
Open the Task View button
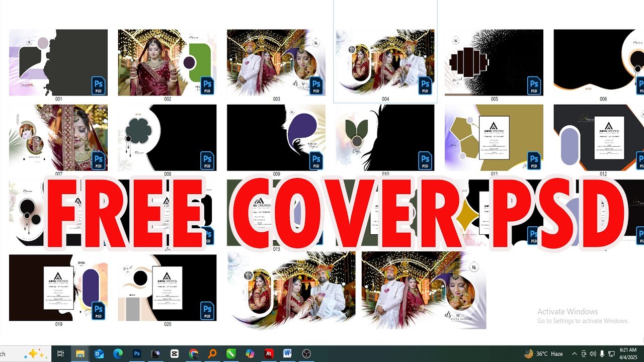coord(60,354)
